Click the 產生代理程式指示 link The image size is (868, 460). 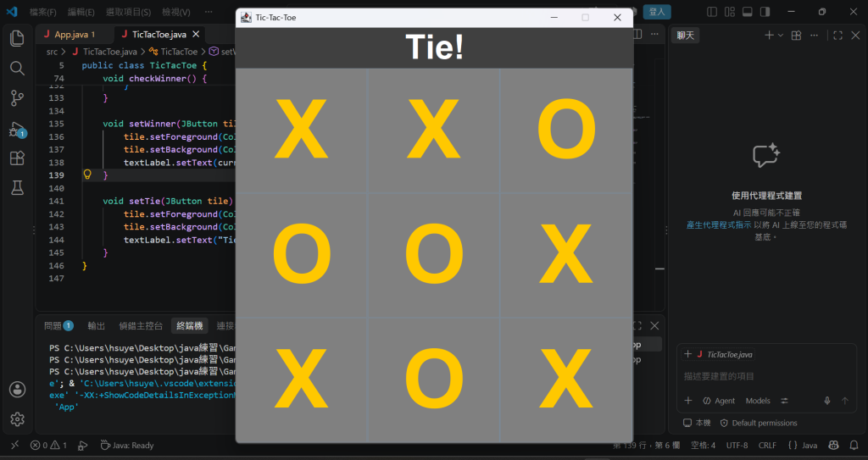coord(719,224)
